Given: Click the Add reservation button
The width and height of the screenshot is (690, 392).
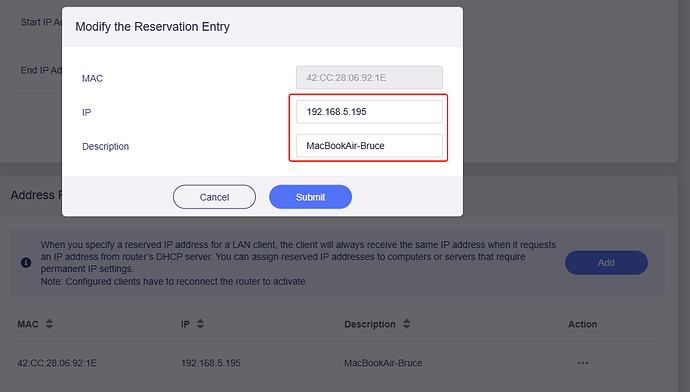Looking at the screenshot, I should (606, 263).
